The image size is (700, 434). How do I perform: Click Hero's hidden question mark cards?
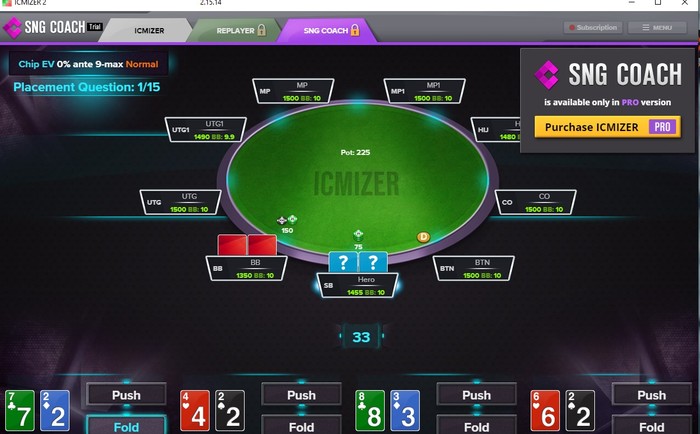coord(358,262)
